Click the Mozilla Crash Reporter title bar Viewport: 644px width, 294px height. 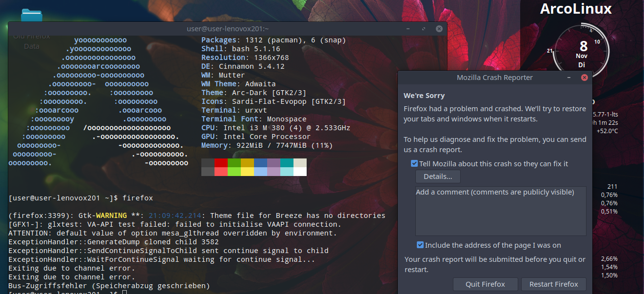coord(494,78)
